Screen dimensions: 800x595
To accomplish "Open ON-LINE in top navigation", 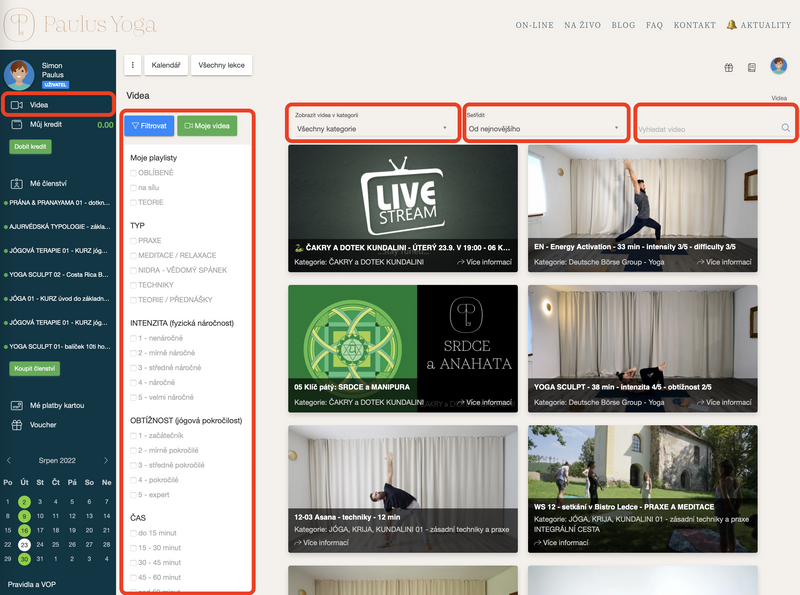I will (534, 25).
